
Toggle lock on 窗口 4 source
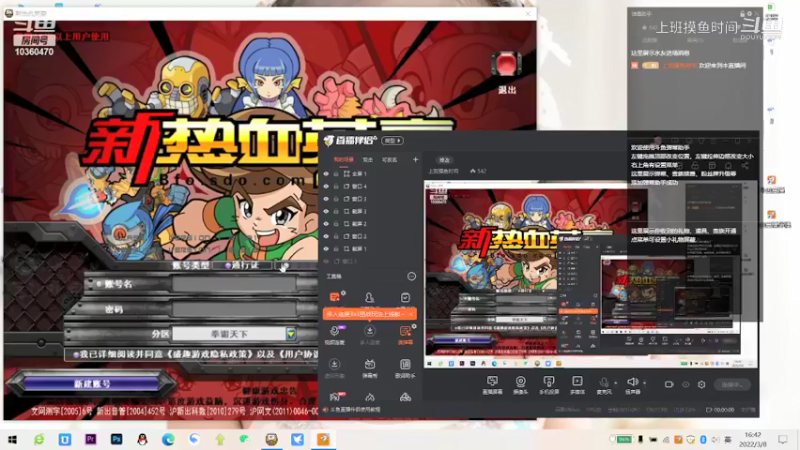click(336, 186)
